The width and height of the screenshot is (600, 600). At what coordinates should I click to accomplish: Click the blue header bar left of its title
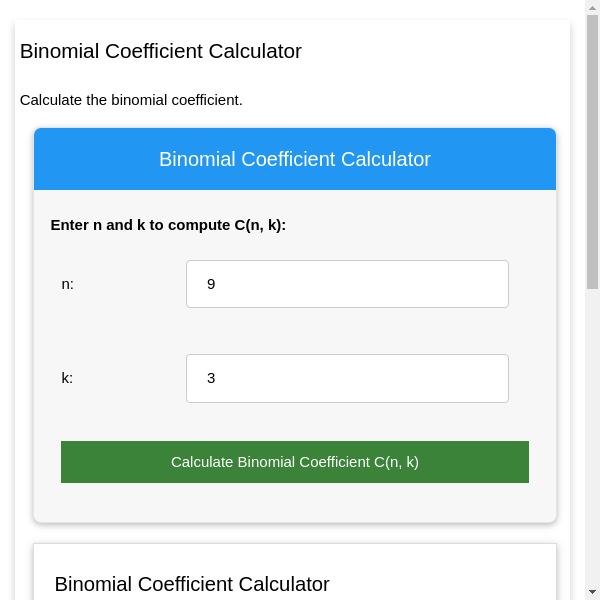point(90,159)
